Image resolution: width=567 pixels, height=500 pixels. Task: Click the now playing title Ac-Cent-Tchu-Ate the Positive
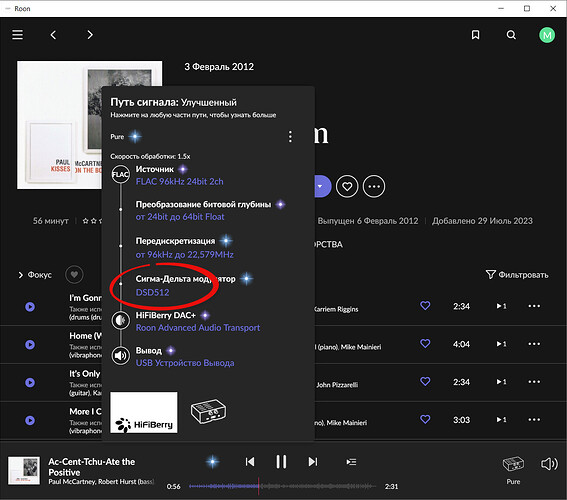tap(92, 467)
